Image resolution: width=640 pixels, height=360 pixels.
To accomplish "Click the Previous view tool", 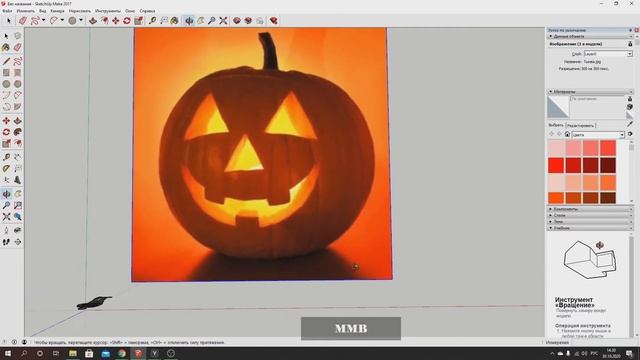I will coord(18,217).
